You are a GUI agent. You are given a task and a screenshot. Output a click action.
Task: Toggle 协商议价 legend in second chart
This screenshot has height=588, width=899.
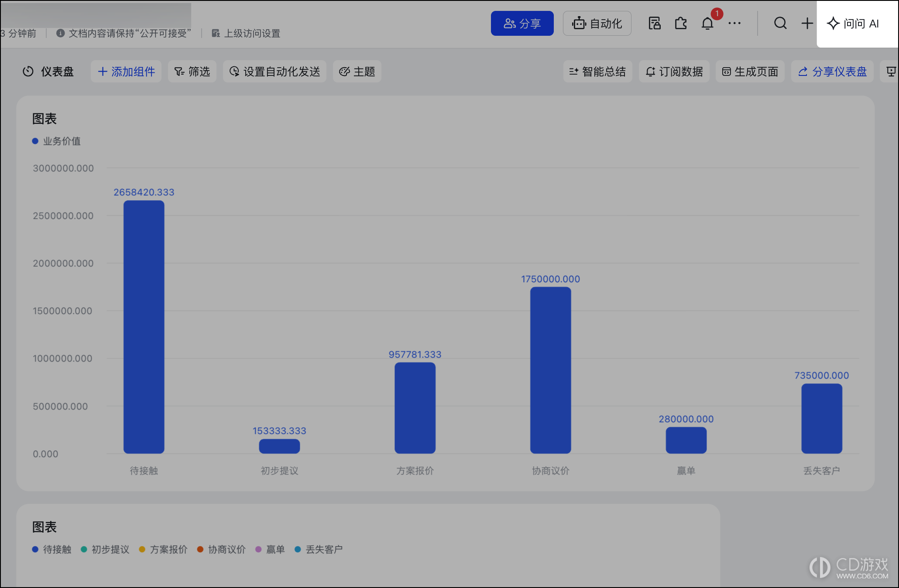click(221, 550)
